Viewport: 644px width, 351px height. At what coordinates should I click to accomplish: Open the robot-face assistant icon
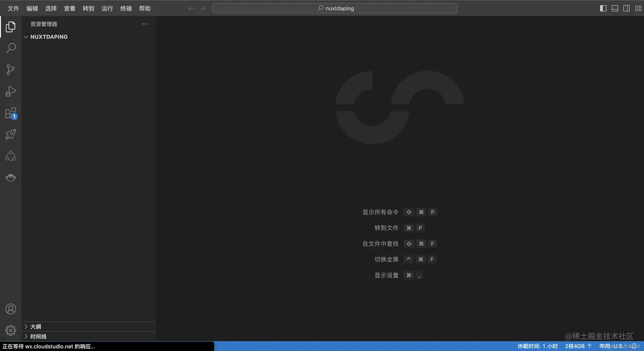(x=11, y=177)
